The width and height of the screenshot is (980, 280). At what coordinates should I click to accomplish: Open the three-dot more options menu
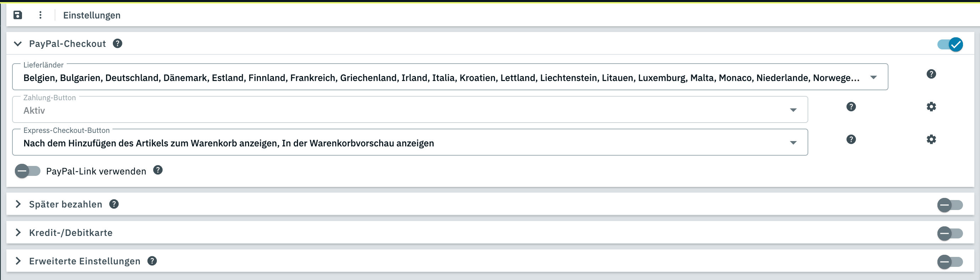tap(40, 15)
